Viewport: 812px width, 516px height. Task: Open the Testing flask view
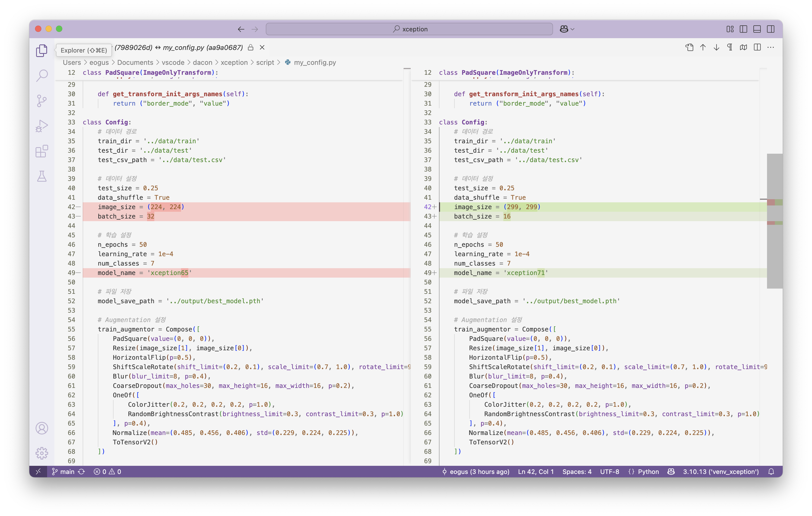tap(42, 176)
